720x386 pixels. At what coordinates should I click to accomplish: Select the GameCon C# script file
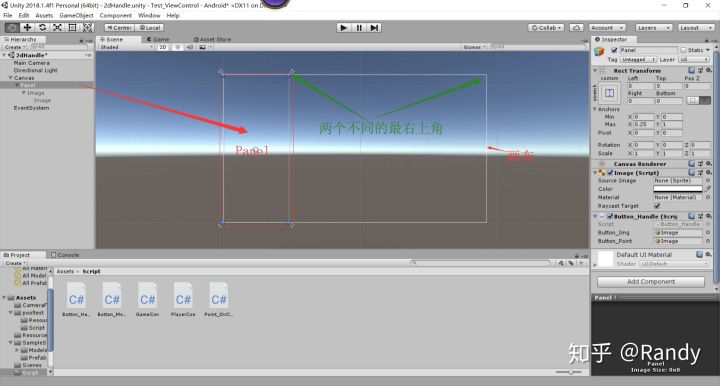147,300
